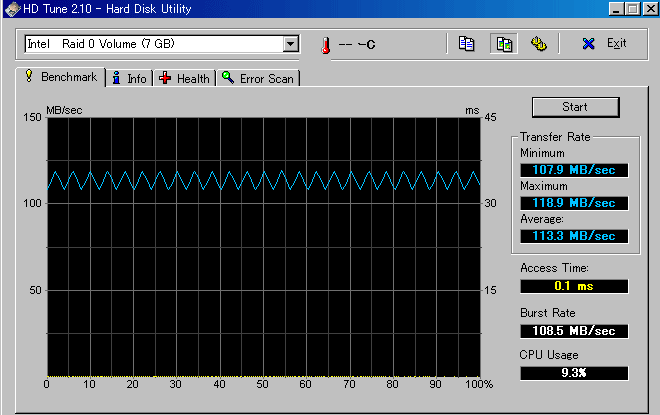Image resolution: width=660 pixels, height=415 pixels.
Task: Open the Health tab
Action: coord(184,78)
